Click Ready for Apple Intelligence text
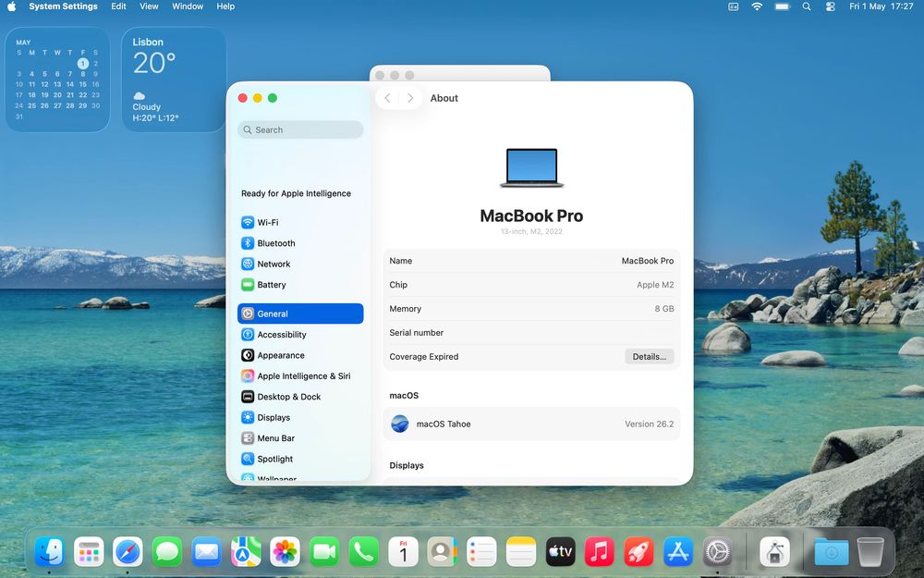The width and height of the screenshot is (924, 578). coord(296,193)
